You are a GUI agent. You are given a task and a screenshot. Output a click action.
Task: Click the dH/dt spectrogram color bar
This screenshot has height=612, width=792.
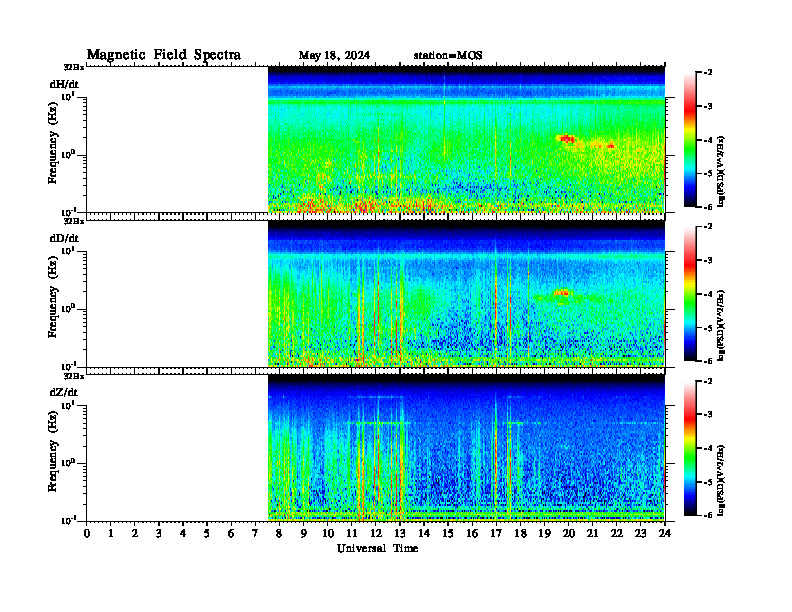coord(689,140)
